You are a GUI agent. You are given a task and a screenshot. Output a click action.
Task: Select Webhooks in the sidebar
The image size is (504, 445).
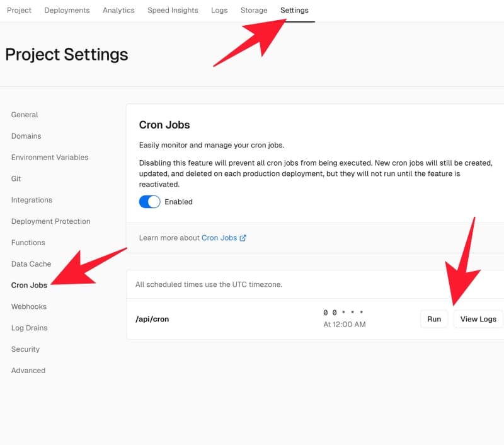[x=29, y=306]
